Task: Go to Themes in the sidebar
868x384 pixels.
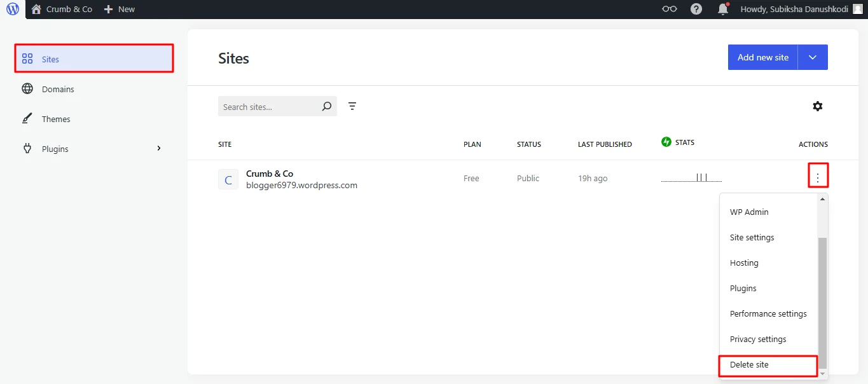Action: (56, 120)
